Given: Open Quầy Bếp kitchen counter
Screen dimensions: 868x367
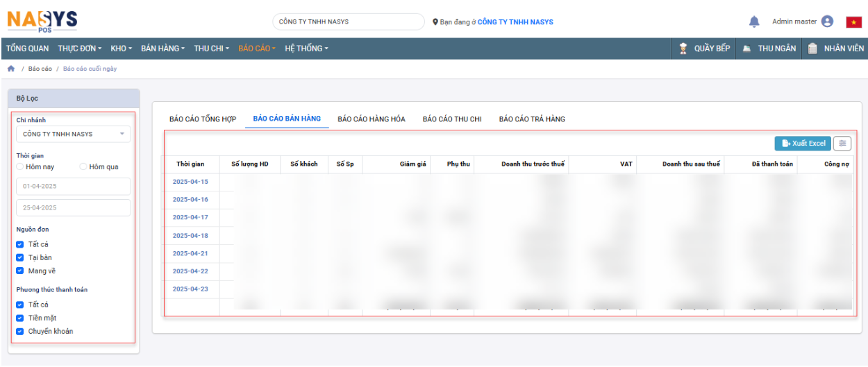Looking at the screenshot, I should [x=705, y=49].
